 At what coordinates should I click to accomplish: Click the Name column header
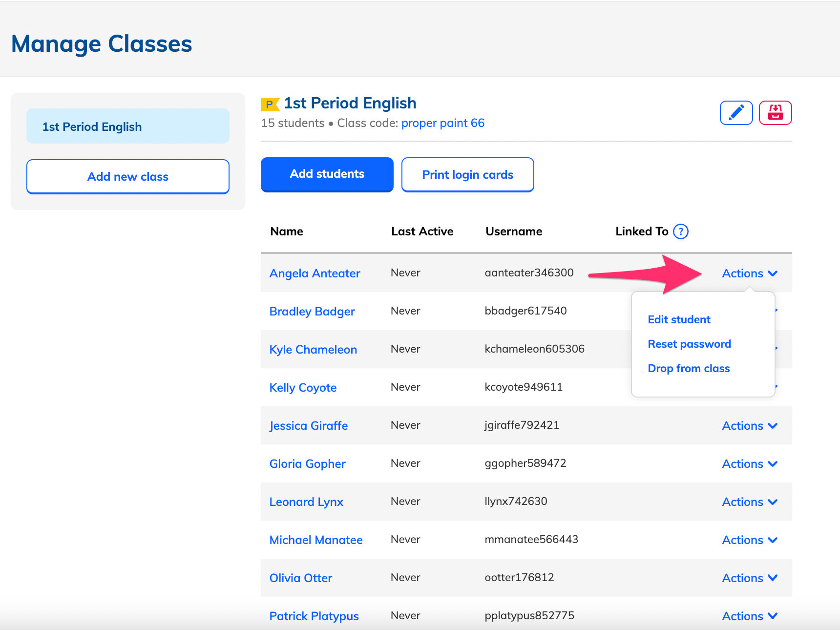click(x=287, y=231)
